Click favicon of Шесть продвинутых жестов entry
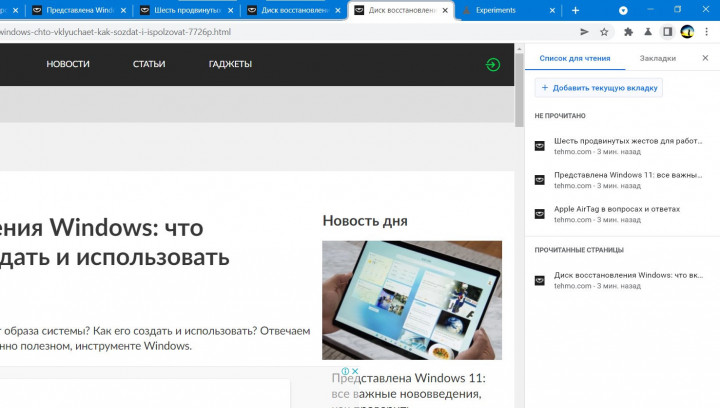The height and width of the screenshot is (408, 720). 540,146
